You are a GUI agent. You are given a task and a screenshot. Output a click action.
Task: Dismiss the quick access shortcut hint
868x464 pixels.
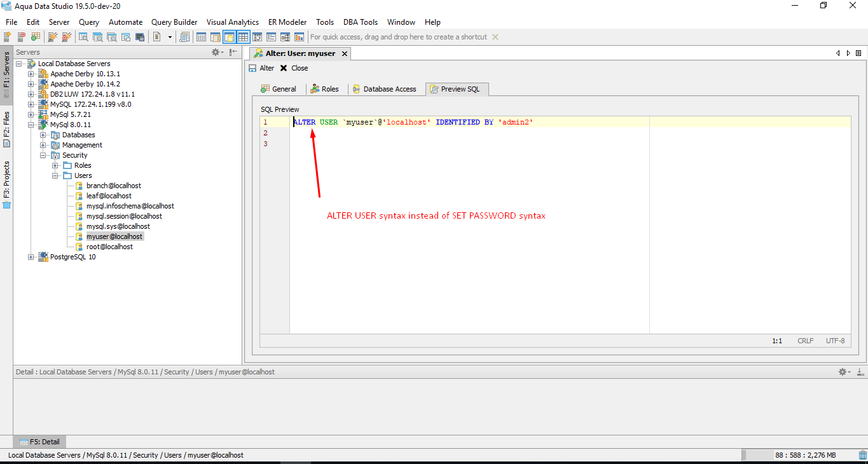point(495,37)
